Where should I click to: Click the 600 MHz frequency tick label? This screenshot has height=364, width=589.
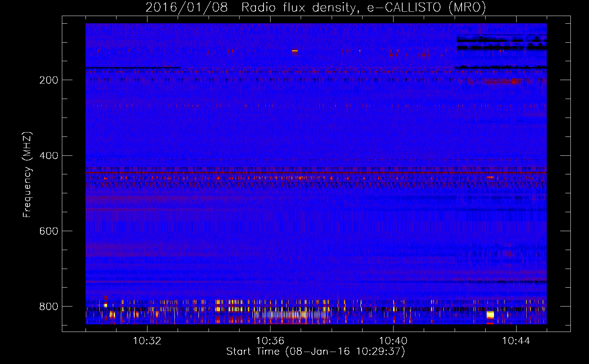pyautogui.click(x=49, y=232)
